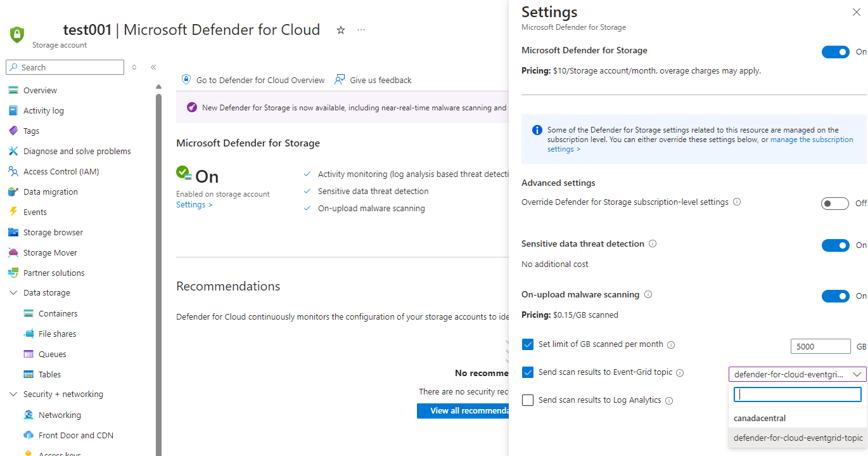
Task: Open Storage browser menu item
Action: click(x=53, y=232)
